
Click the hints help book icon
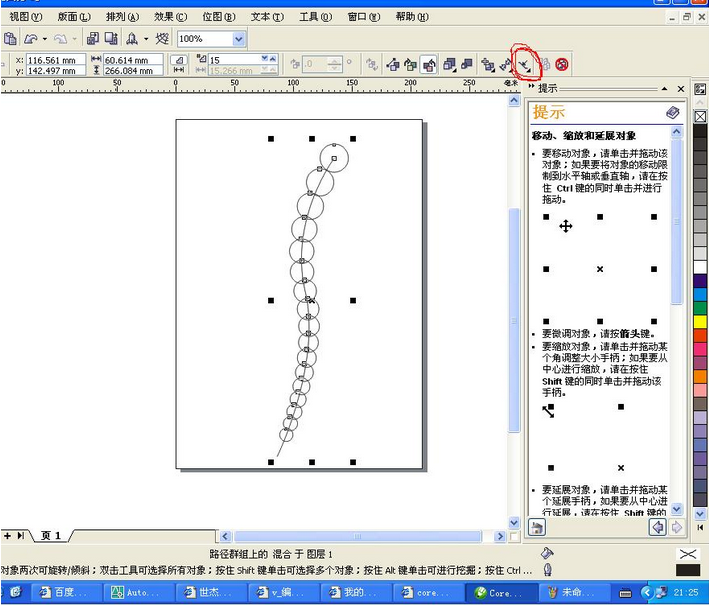pos(672,112)
